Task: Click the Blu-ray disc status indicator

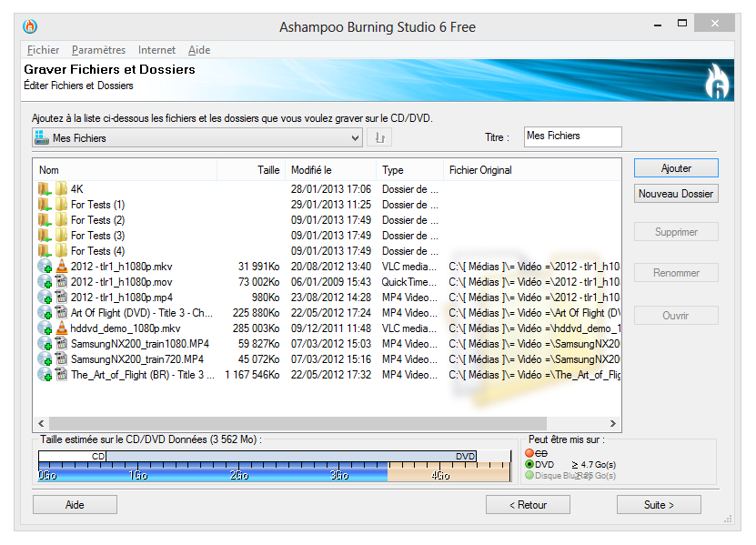Action: [x=529, y=475]
